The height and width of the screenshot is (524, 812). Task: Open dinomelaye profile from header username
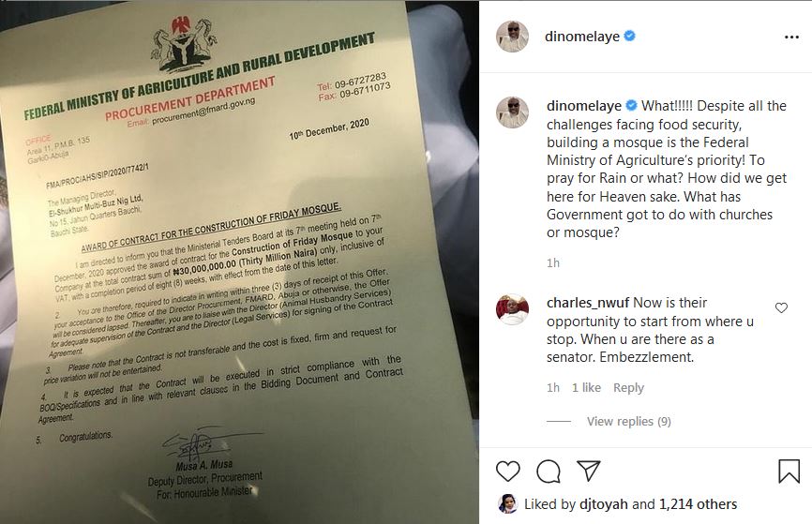(582, 37)
